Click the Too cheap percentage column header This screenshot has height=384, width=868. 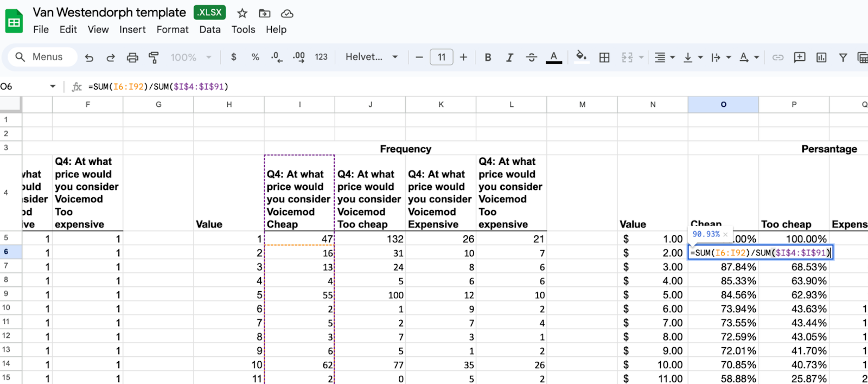(x=794, y=193)
